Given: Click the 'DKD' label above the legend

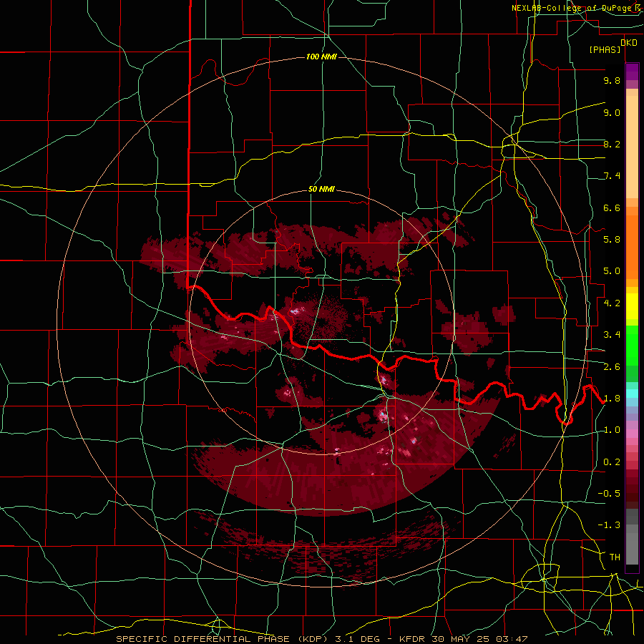Looking at the screenshot, I should coord(629,43).
